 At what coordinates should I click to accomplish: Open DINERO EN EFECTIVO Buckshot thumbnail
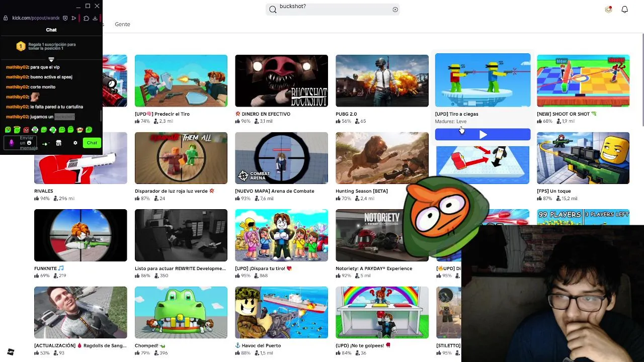point(281,80)
